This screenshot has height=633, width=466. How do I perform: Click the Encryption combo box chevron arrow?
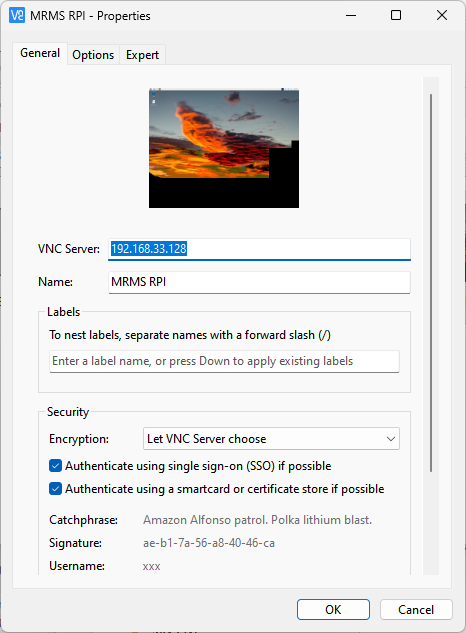(390, 439)
